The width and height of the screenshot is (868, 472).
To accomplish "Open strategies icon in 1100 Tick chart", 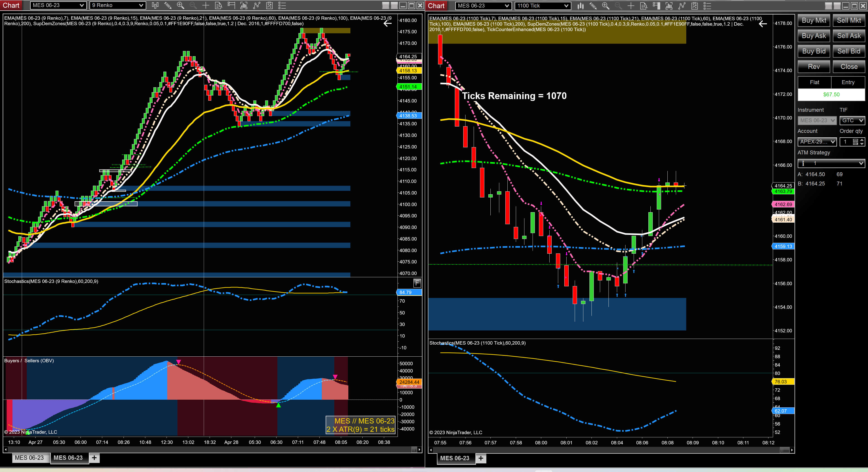I will (682, 6).
